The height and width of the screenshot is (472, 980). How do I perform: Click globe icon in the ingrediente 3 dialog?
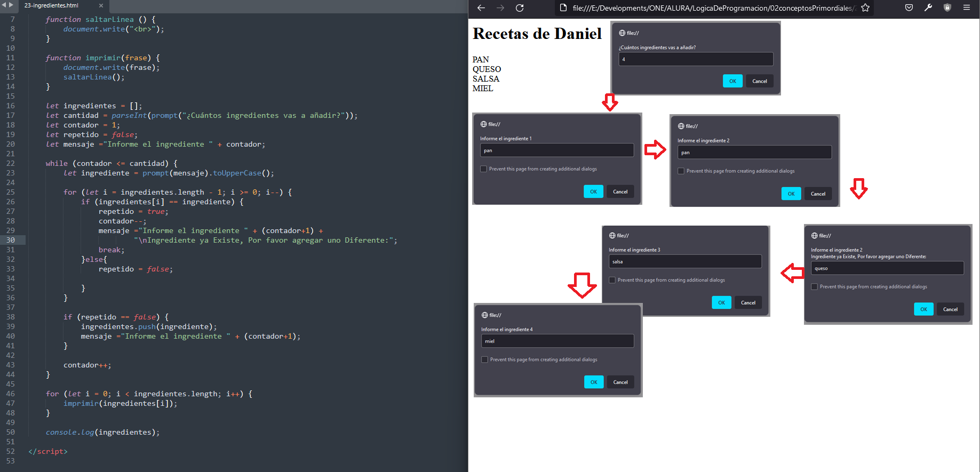point(612,235)
